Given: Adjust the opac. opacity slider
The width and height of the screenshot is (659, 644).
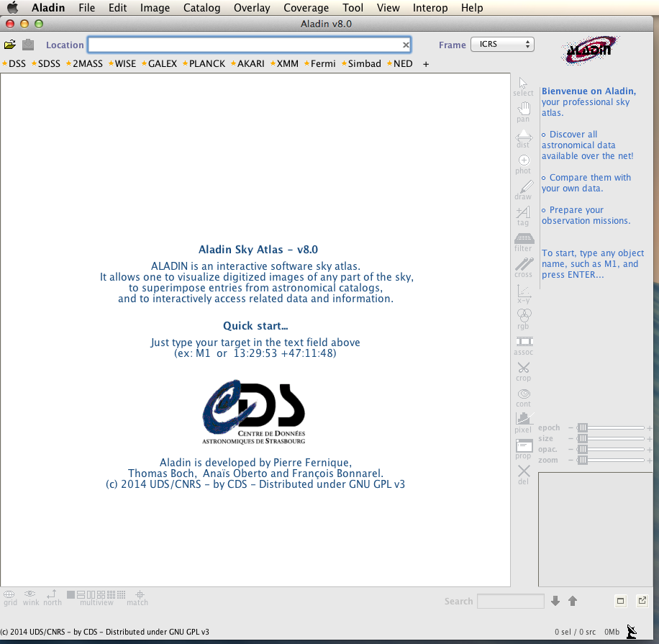Looking at the screenshot, I should [x=611, y=450].
